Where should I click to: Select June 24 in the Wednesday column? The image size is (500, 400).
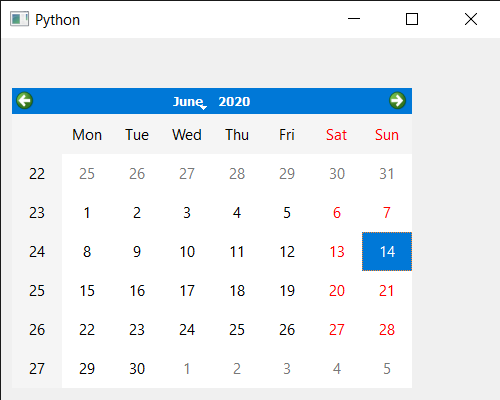tap(187, 330)
